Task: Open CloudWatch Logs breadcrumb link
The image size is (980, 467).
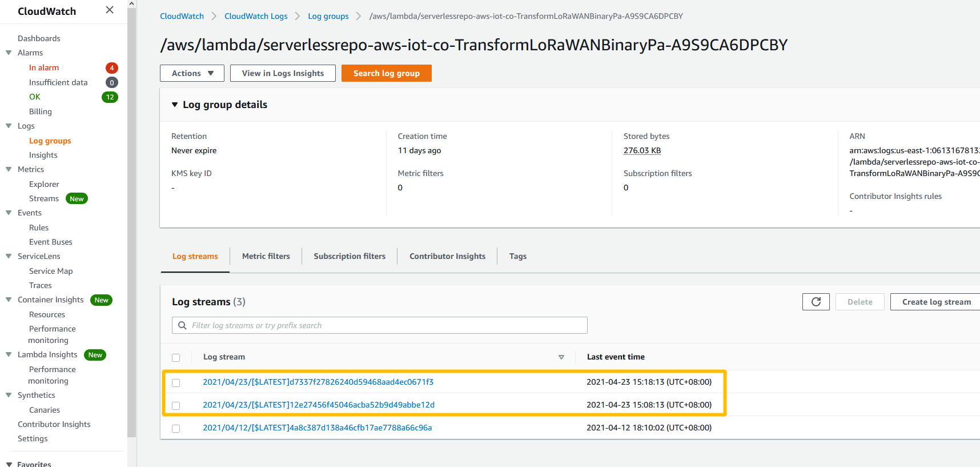Action: coord(256,16)
